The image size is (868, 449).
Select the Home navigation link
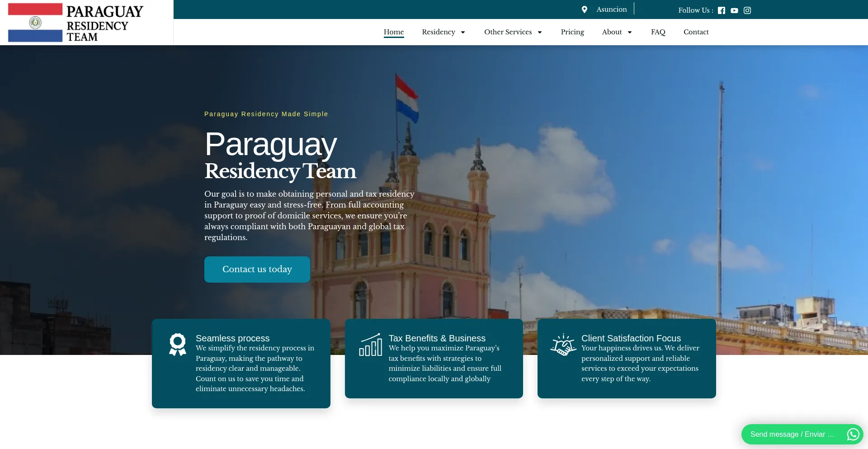point(393,32)
